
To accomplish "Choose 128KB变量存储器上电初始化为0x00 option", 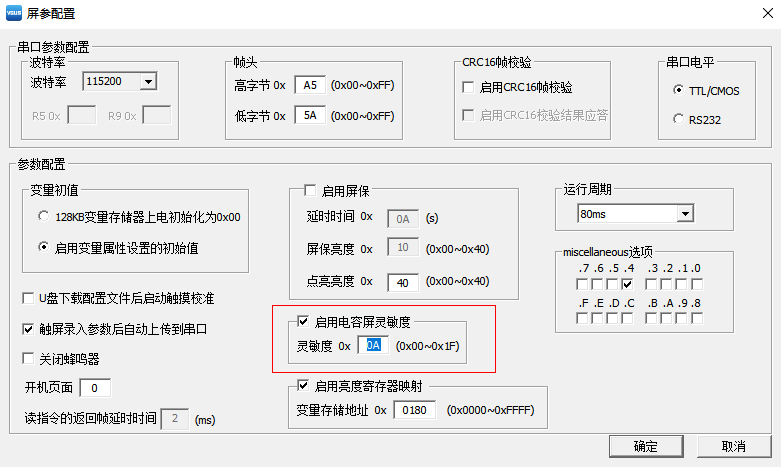I will click(43, 216).
